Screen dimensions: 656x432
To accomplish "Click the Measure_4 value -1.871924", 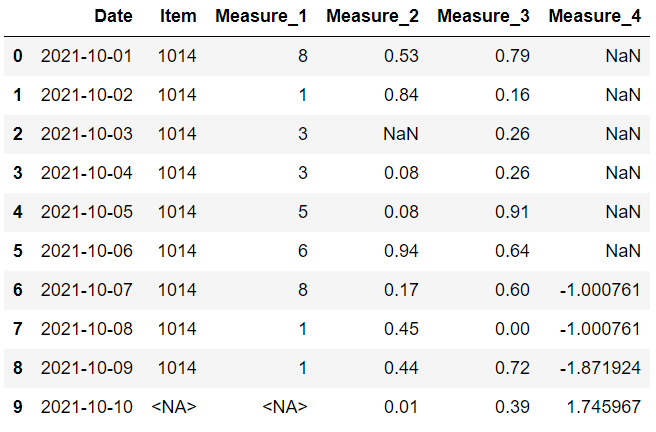I will (600, 368).
